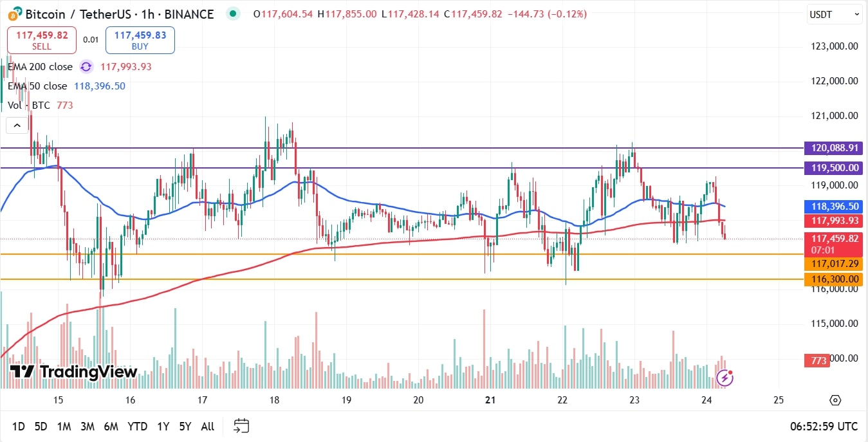Screen dimensions: 868x442
Task: Select the 1Y time range
Action: [x=163, y=426]
